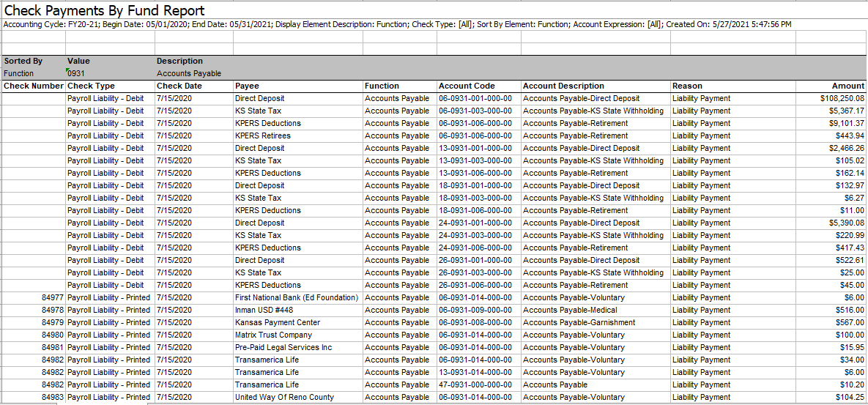Image resolution: width=868 pixels, height=405 pixels.
Task: Click check number 84981
Action: 34,347
